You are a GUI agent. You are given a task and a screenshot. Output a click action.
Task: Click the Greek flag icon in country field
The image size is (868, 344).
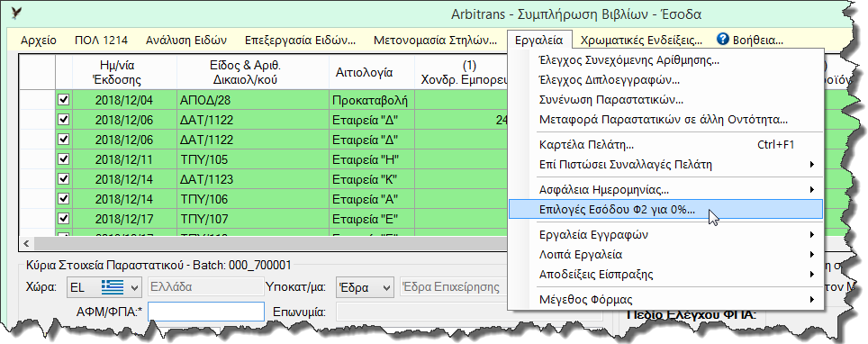pos(113,287)
